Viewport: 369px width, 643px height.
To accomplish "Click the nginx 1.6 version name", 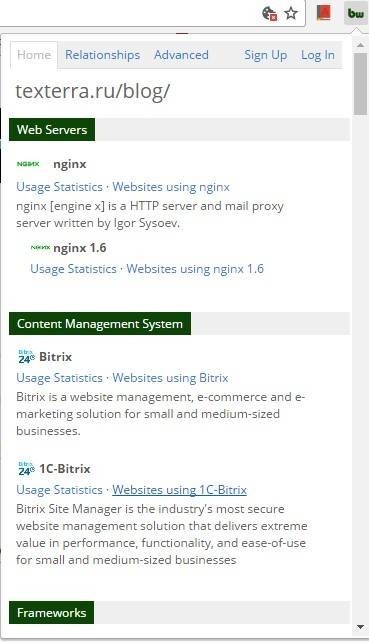I will tap(80, 248).
